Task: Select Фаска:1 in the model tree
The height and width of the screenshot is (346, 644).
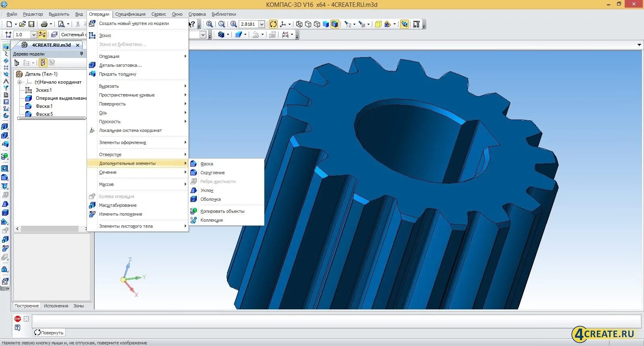Action: click(x=44, y=106)
